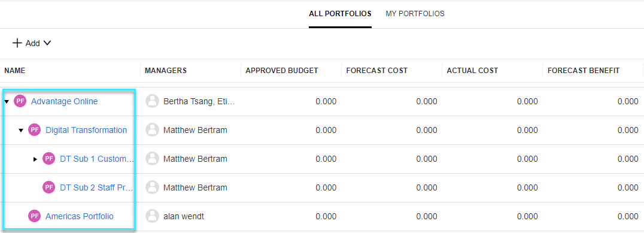Open the Digital Transformation link
The height and width of the screenshot is (233, 644).
(86, 130)
